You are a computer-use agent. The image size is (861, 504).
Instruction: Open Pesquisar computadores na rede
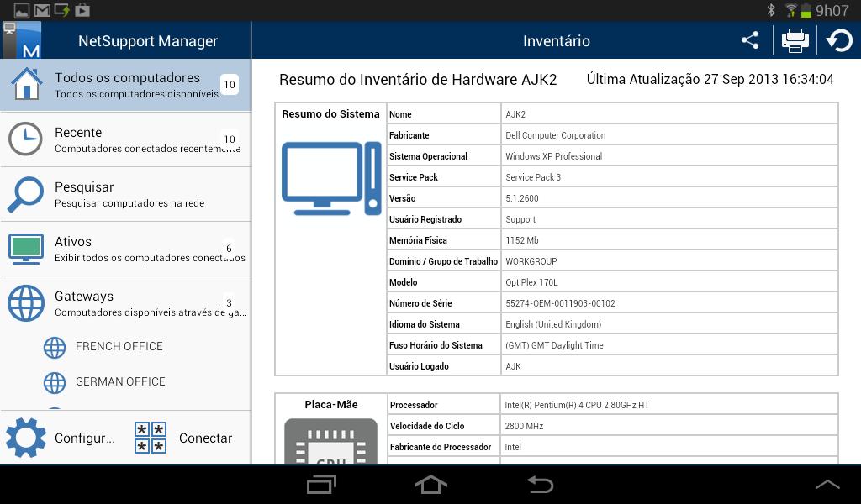(126, 195)
